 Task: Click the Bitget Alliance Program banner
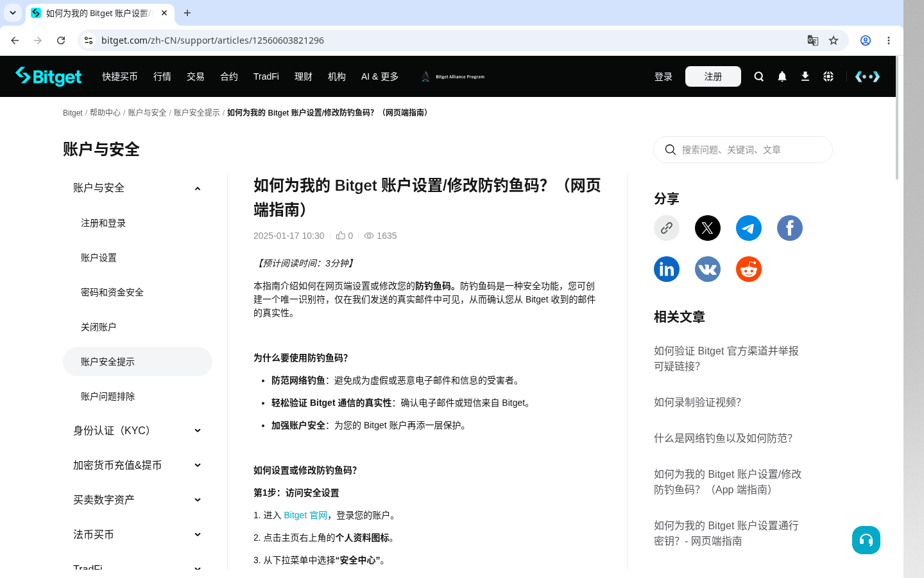tap(453, 76)
